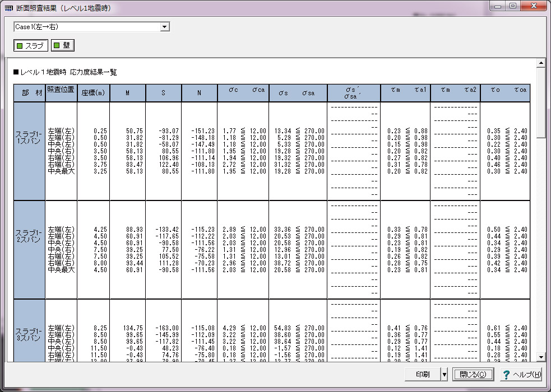
Task: Click the vertical scrollbar up arrow
Action: pyautogui.click(x=541, y=63)
